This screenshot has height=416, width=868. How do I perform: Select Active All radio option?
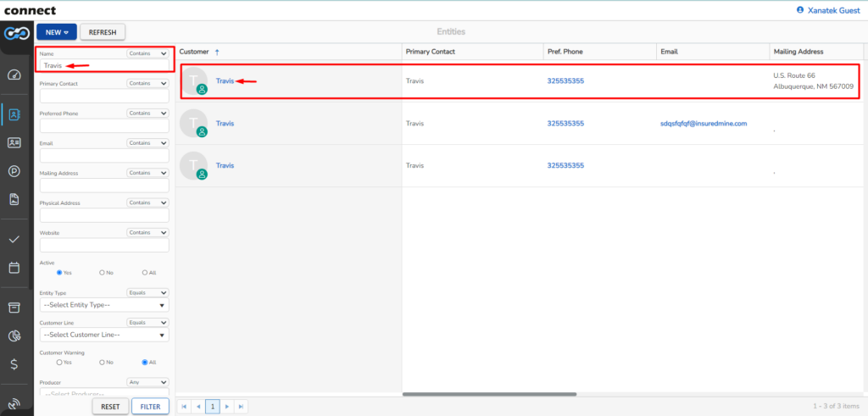point(145,273)
